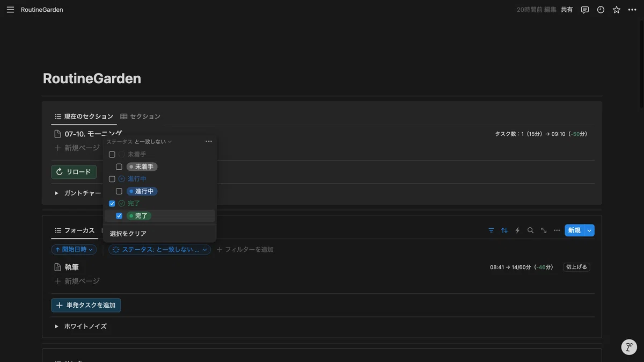Check the 未着手 group checkbox
Screen dimensions: 644x362
(112, 154)
